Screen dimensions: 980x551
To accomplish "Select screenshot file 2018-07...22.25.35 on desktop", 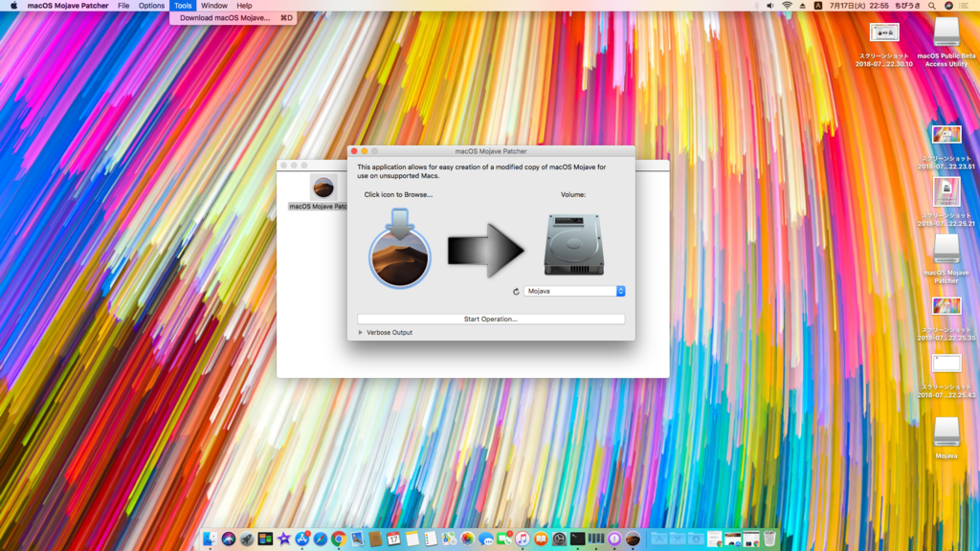I will click(x=947, y=306).
